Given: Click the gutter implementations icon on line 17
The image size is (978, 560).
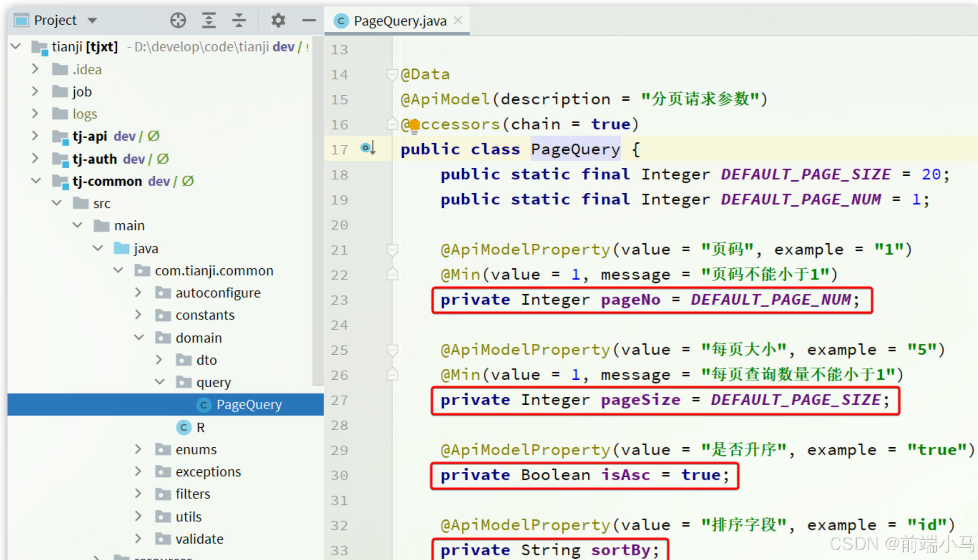Looking at the screenshot, I should pyautogui.click(x=367, y=148).
